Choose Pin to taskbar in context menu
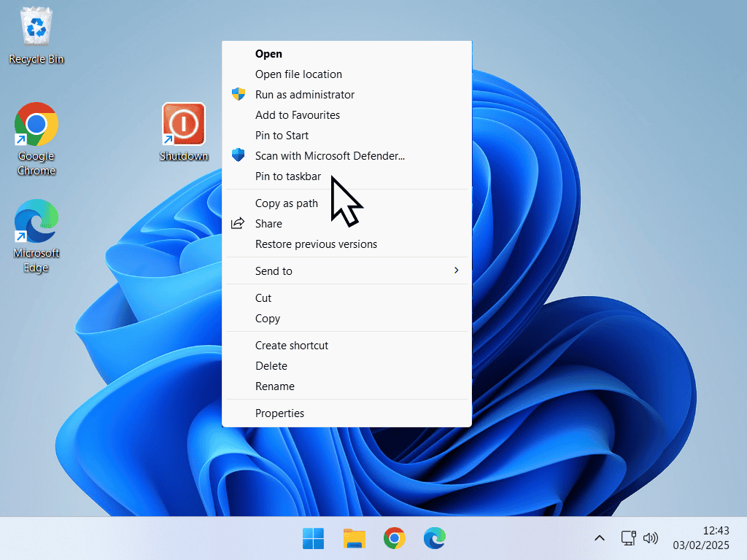747x560 pixels. point(288,176)
